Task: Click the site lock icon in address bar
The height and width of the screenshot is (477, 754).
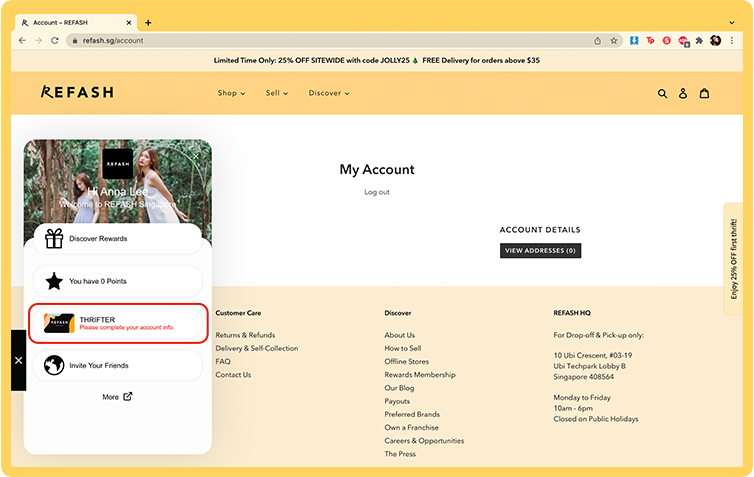Action: pos(75,41)
